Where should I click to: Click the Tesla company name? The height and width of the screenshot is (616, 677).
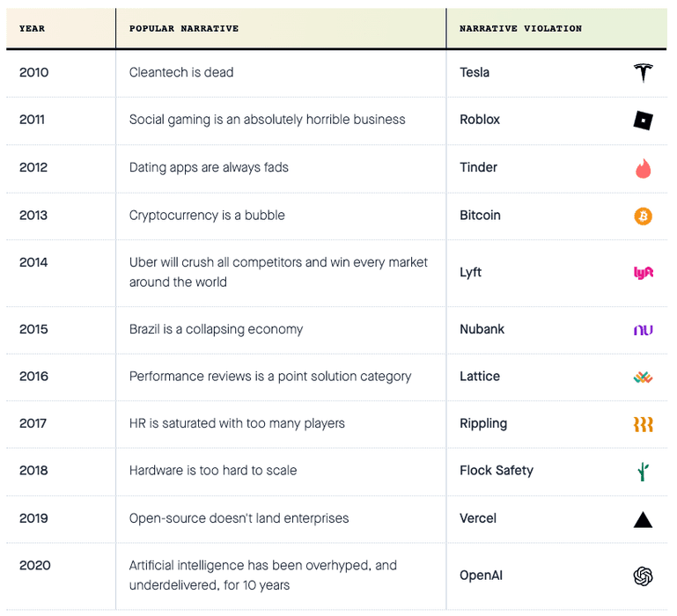pos(475,72)
